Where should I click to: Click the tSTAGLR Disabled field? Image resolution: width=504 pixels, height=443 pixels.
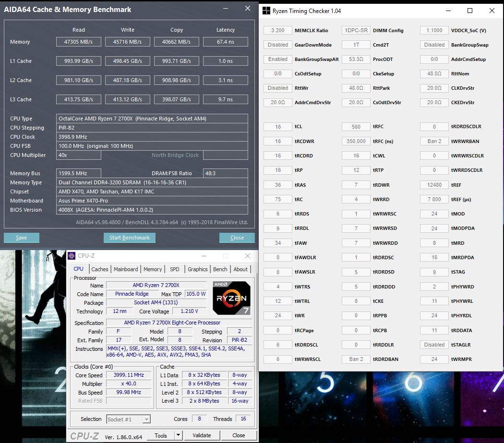click(x=434, y=345)
